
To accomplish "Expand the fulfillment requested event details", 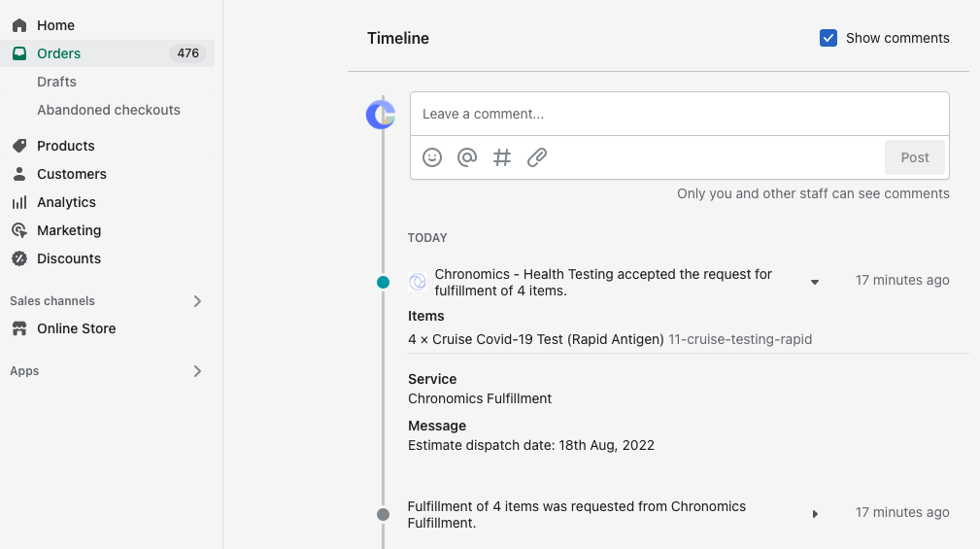I will click(x=814, y=514).
